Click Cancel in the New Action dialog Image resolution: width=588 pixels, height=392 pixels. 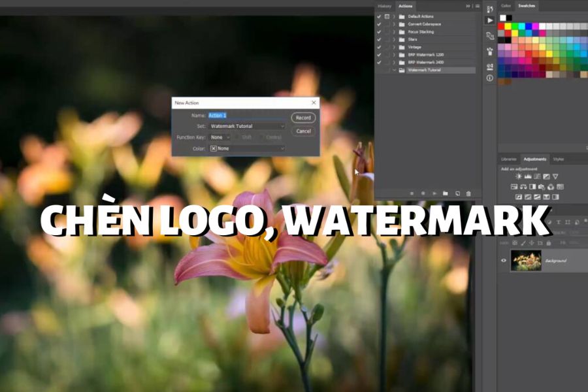point(303,131)
